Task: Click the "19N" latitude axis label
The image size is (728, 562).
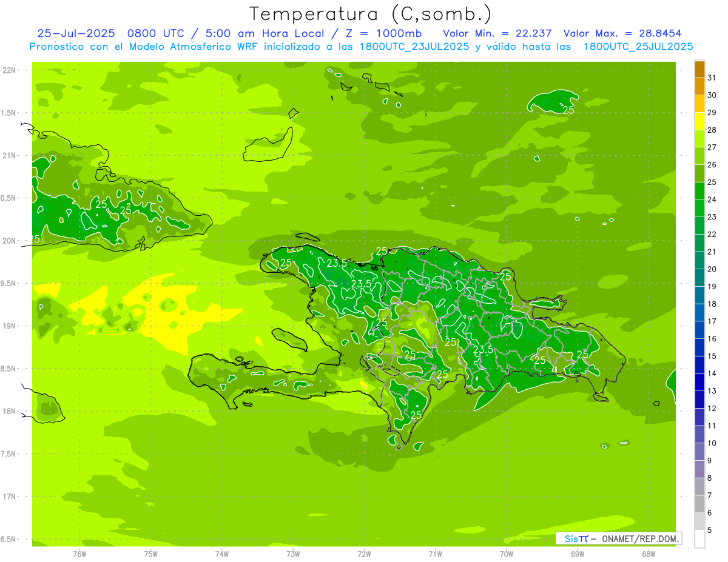Action: 10,326
